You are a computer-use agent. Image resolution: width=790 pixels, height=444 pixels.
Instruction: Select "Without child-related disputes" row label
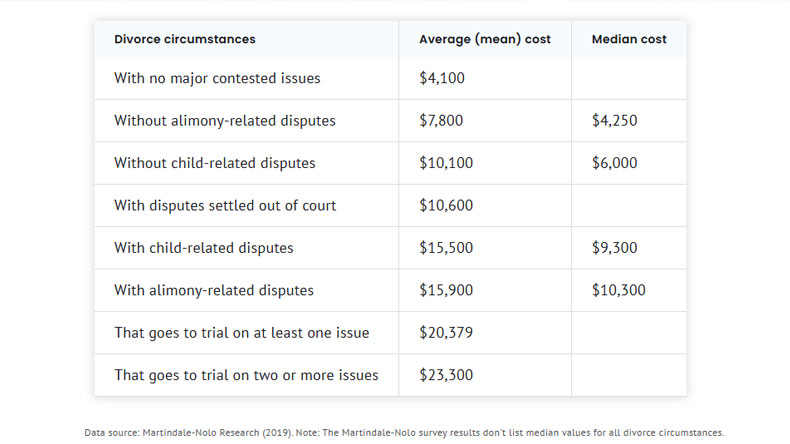click(214, 163)
